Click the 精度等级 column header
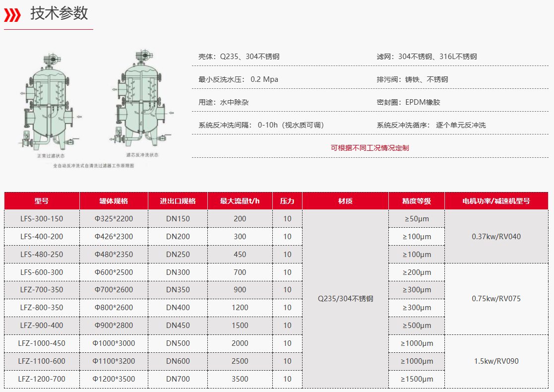Viewport: 554px width, 392px height. pos(416,200)
